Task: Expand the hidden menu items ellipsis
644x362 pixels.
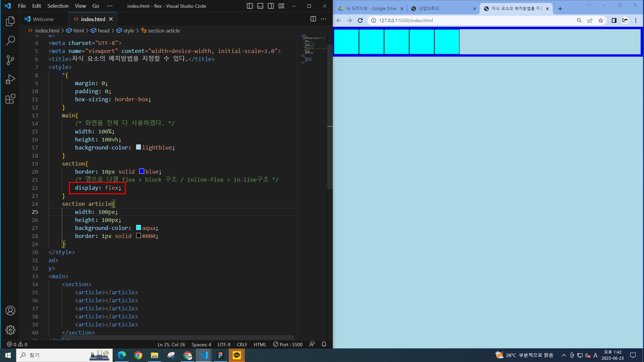Action: pyautogui.click(x=110, y=6)
